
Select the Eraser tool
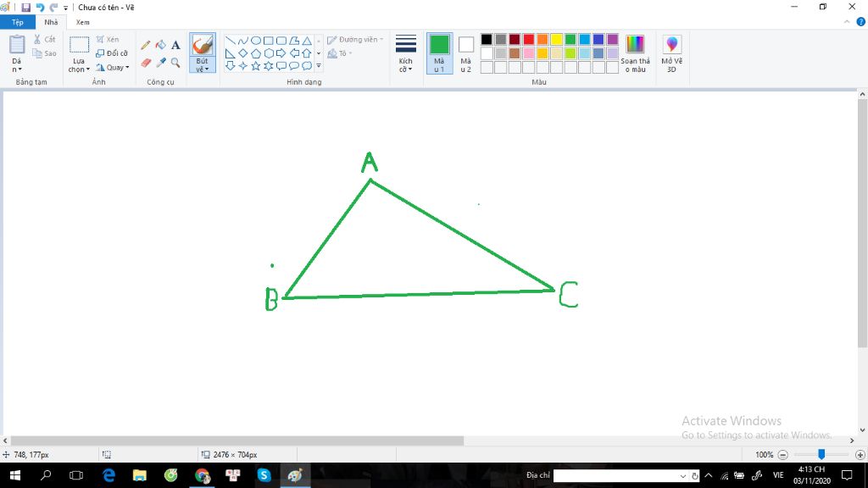[x=146, y=63]
